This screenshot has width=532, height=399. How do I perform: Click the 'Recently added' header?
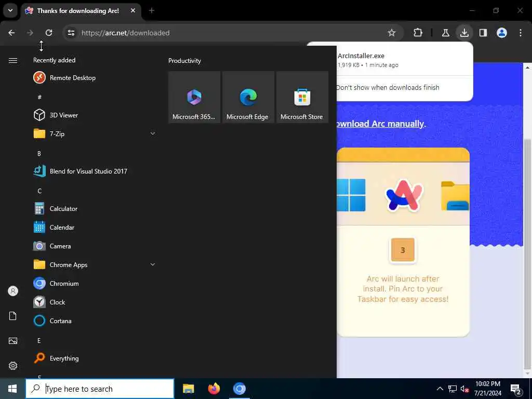coord(54,60)
